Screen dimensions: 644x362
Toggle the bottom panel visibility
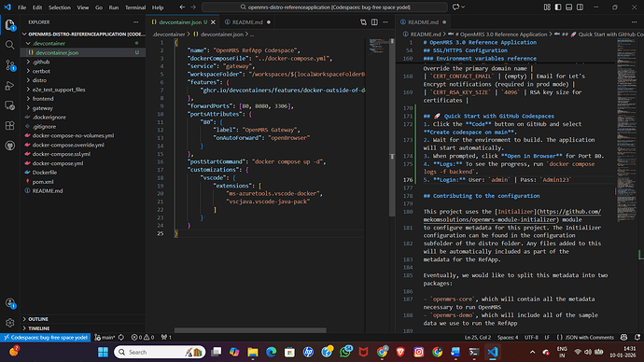click(568, 7)
